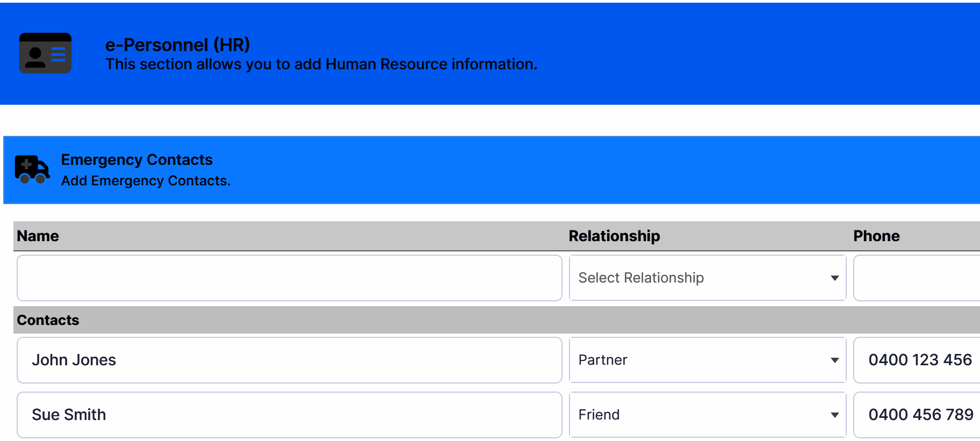This screenshot has height=441, width=980.
Task: Click the Emergency Contacts heading
Action: [x=136, y=160]
